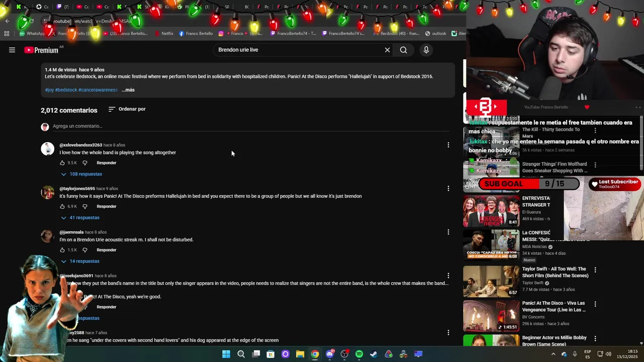Open OBS Studio from the taskbar
The height and width of the screenshot is (362, 644).
344,354
